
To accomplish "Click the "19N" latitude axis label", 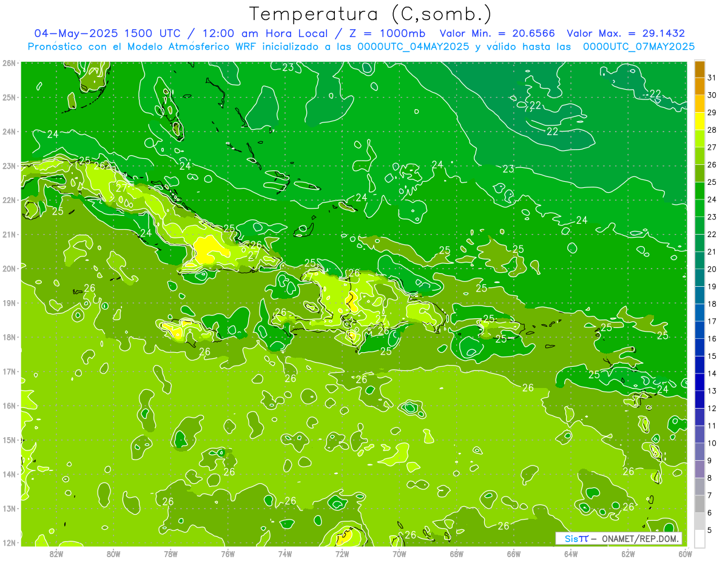I will click(9, 303).
